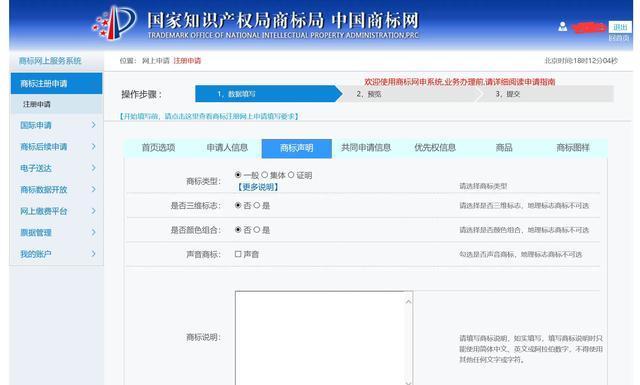640x385 pixels.
Task: Tick the 声音 sound trademark checkbox
Action: 238,254
